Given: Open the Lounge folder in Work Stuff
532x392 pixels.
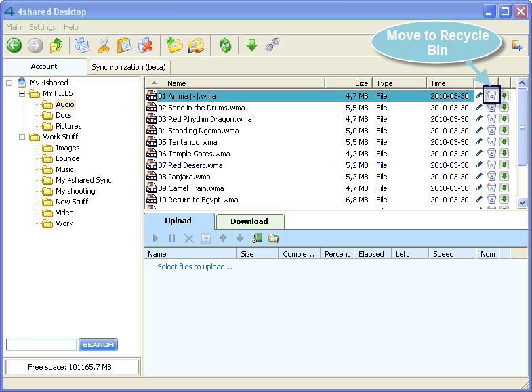Looking at the screenshot, I should 68,158.
